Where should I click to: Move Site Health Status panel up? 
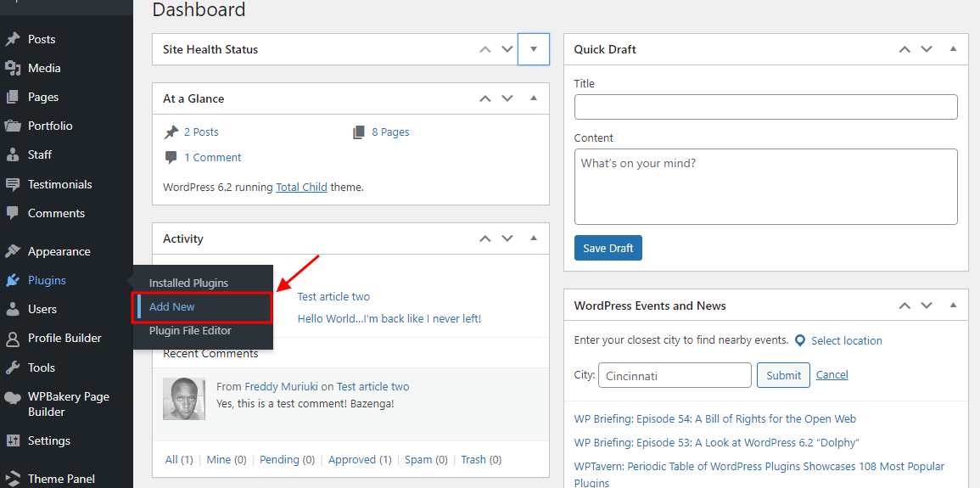click(x=485, y=49)
